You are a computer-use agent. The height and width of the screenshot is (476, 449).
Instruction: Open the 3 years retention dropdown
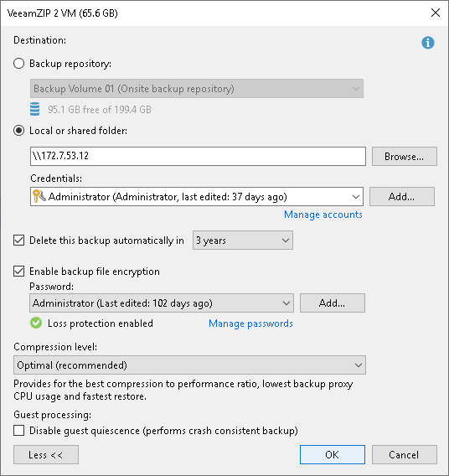tap(243, 241)
